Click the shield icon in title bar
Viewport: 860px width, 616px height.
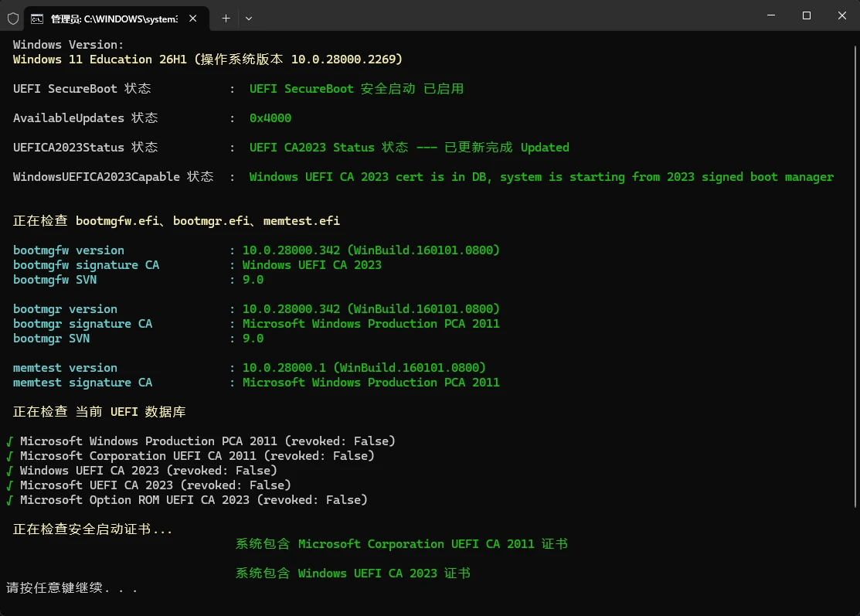pos(13,19)
